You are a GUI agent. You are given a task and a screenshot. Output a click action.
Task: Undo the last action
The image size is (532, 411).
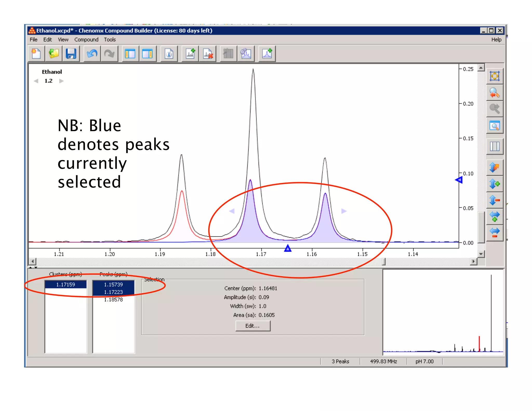click(92, 54)
